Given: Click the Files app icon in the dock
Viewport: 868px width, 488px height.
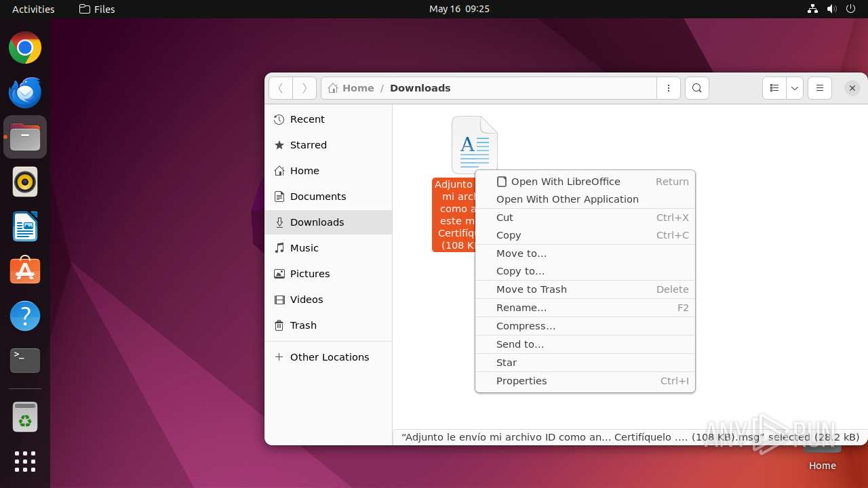Looking at the screenshot, I should (25, 138).
